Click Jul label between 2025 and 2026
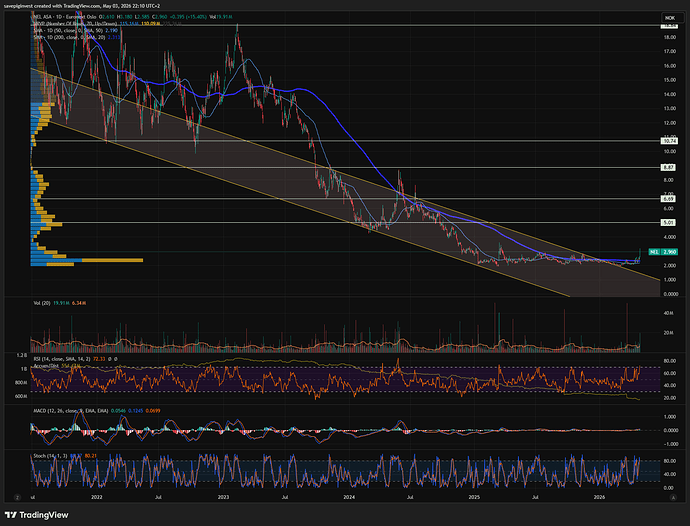The height and width of the screenshot is (526, 690). tap(535, 497)
